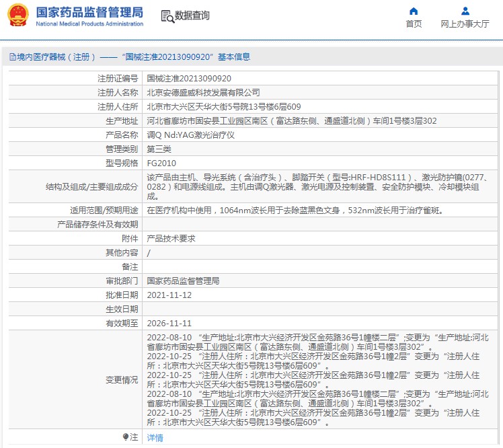Open the 数据查询 search icon
The image size is (503, 448).
pyautogui.click(x=167, y=16)
